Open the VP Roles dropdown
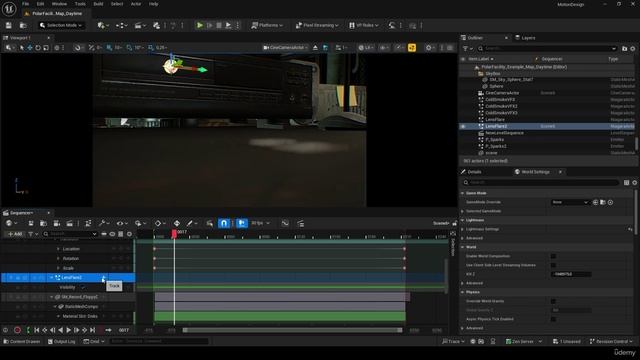This screenshot has height=360, width=640. pyautogui.click(x=364, y=25)
